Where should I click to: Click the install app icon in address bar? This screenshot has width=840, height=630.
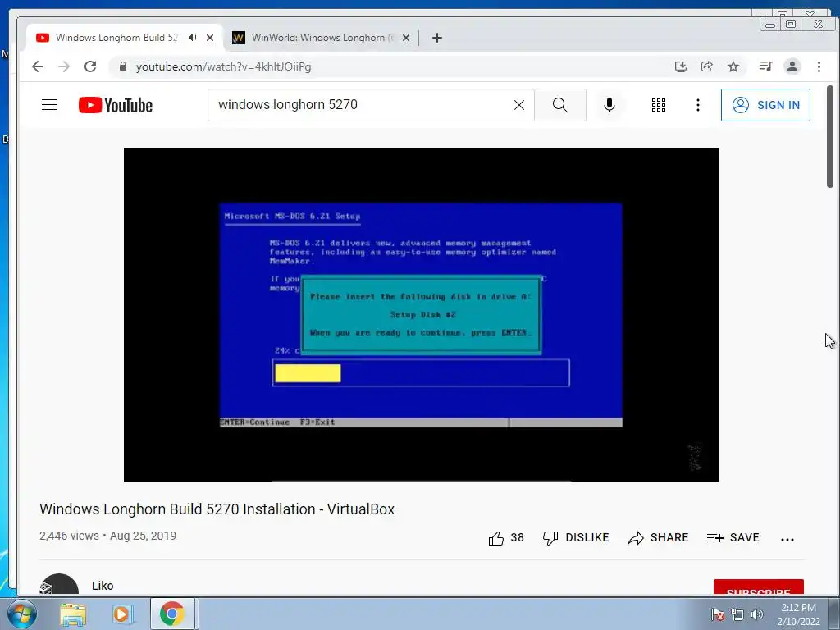(680, 66)
